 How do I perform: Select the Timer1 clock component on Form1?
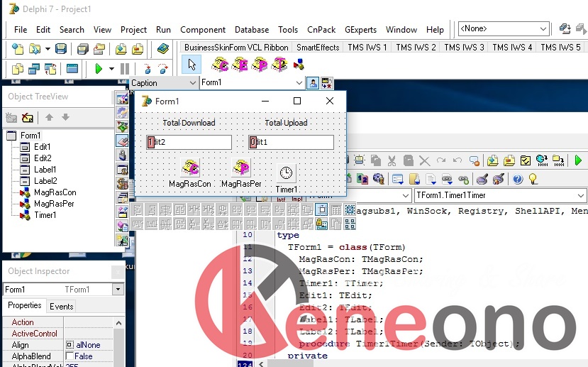(286, 173)
